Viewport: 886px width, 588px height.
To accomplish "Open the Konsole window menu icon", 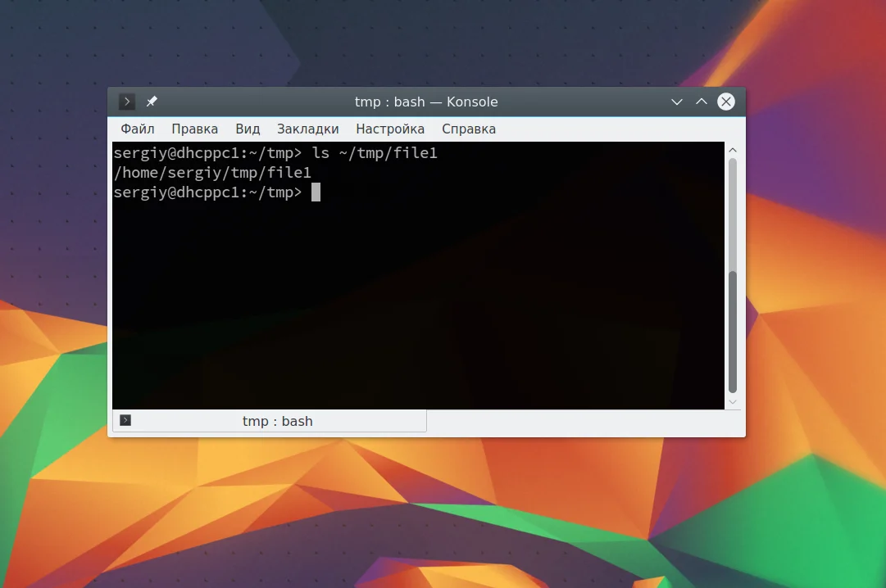I will pos(126,102).
